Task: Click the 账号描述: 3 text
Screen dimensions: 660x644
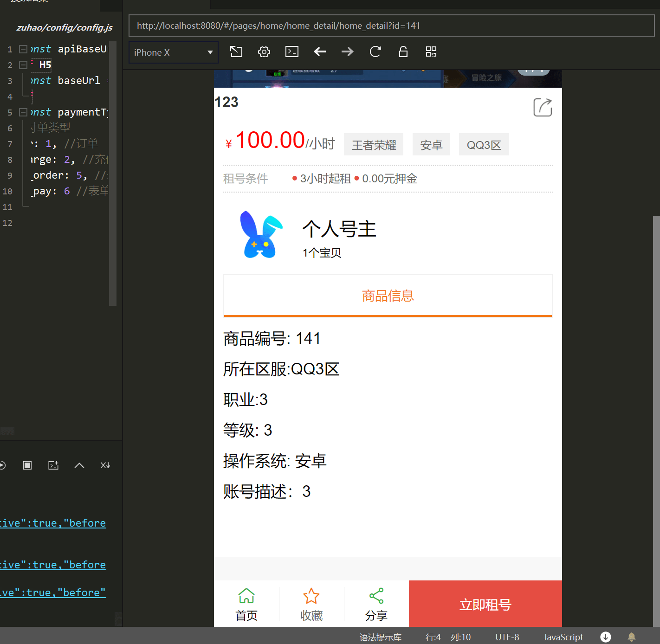Action: pyautogui.click(x=267, y=491)
